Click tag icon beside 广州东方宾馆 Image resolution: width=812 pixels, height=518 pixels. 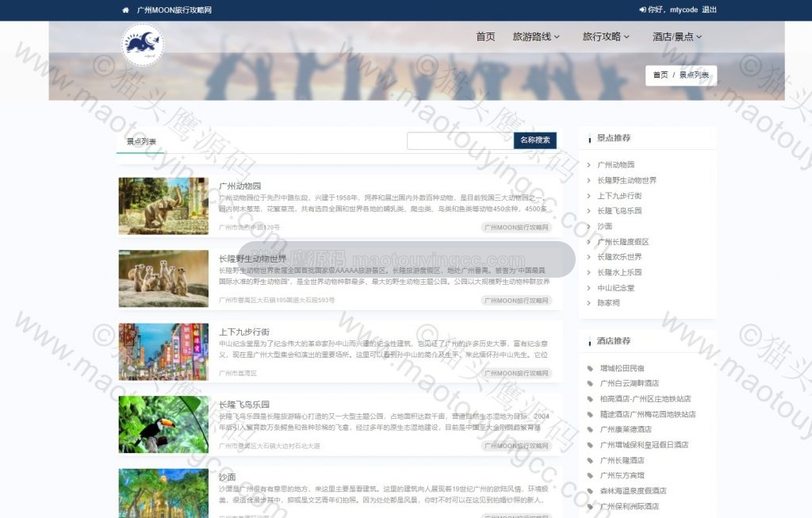[590, 475]
